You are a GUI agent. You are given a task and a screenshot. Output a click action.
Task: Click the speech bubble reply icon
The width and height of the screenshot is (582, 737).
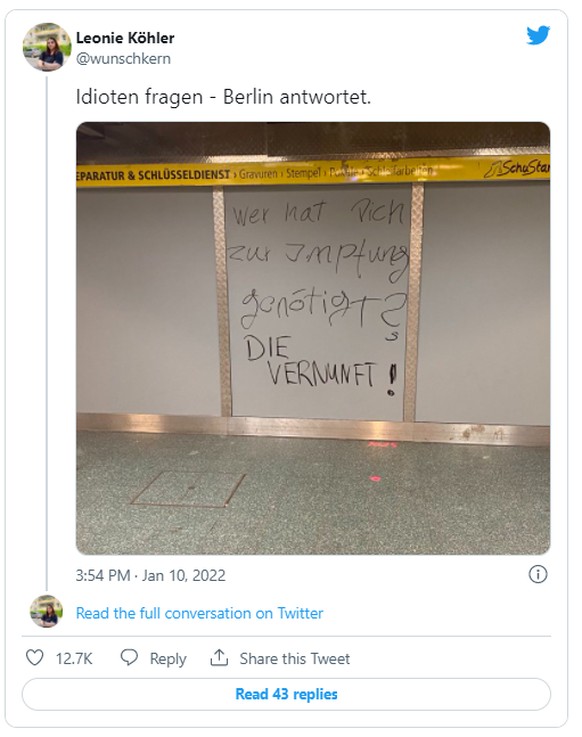tap(129, 658)
